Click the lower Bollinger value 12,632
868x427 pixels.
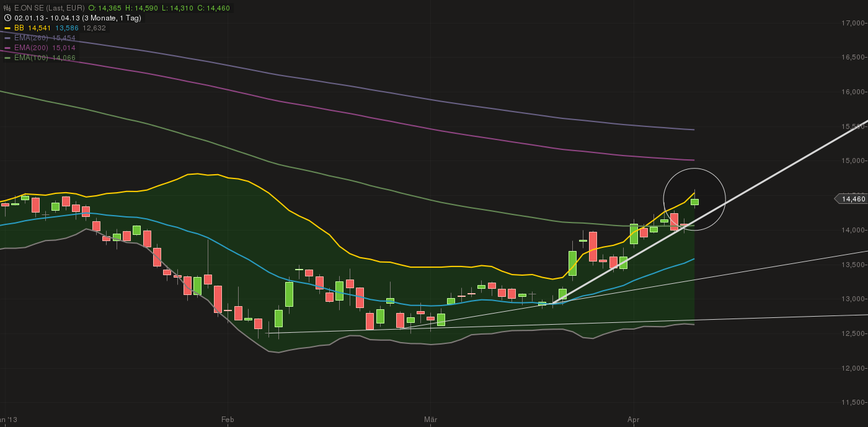point(94,28)
